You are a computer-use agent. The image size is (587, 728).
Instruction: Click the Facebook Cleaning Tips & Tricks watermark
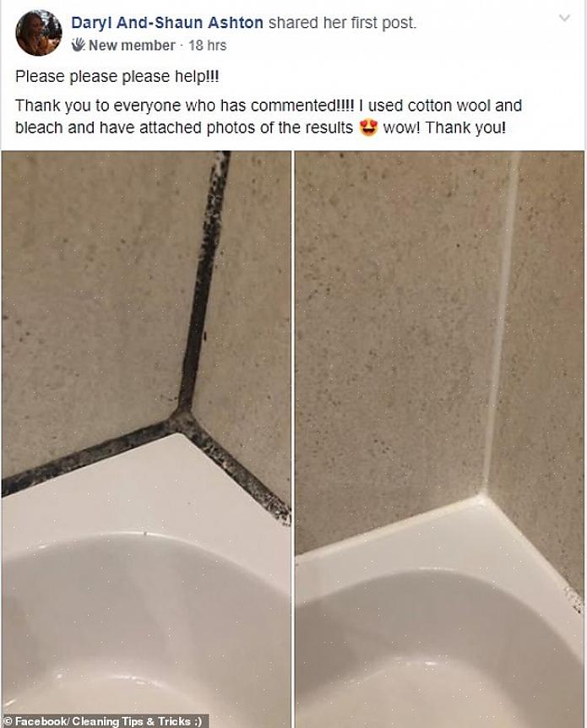[105, 721]
